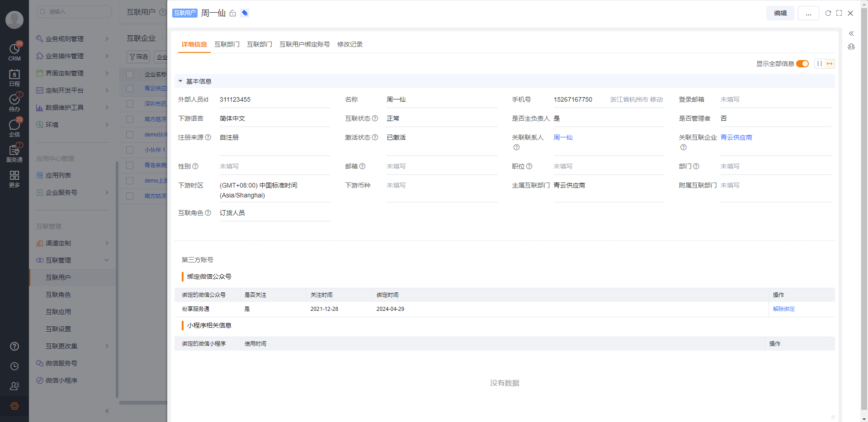
Task: Switch to the 详细信息 tab
Action: click(x=194, y=44)
